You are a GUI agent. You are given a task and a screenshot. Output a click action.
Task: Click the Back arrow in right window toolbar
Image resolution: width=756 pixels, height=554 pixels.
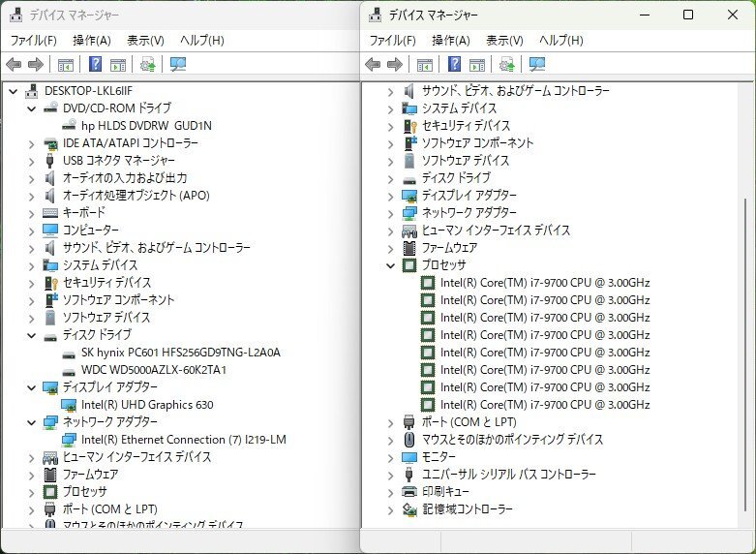click(373, 64)
